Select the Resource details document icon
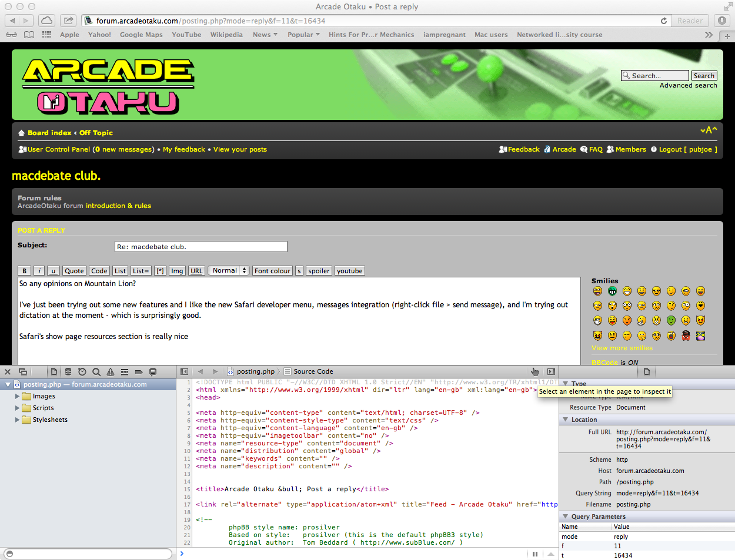735x560 pixels. click(x=647, y=371)
